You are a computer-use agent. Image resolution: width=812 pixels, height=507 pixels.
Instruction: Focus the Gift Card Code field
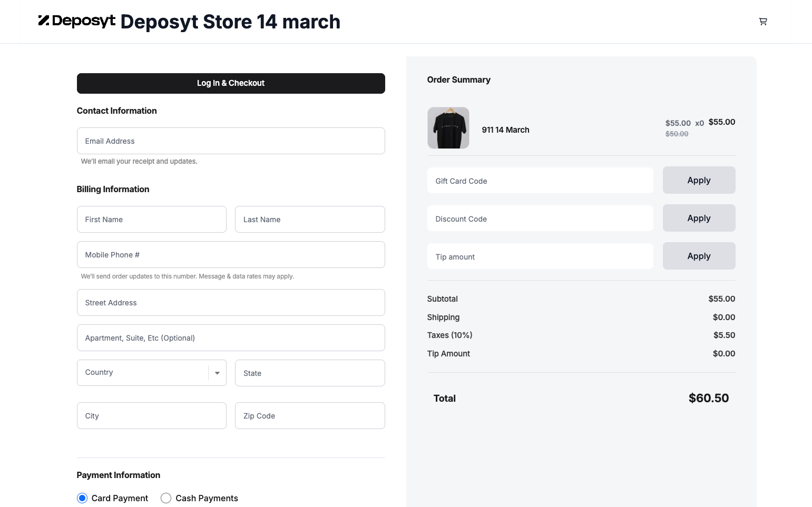[540, 181]
